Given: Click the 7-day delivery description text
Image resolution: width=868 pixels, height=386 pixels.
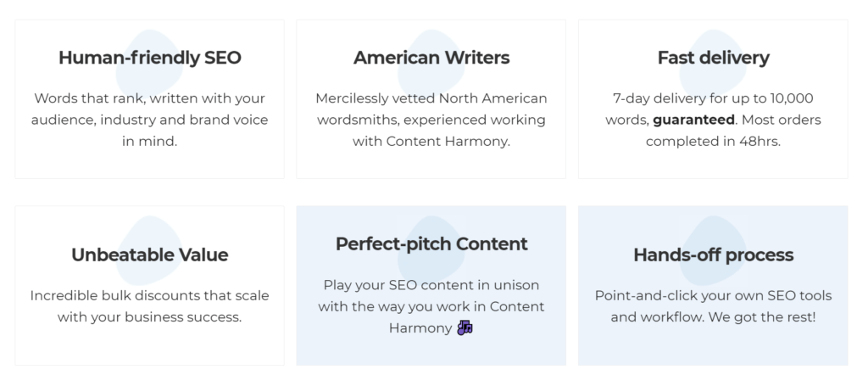Looking at the screenshot, I should click(713, 120).
